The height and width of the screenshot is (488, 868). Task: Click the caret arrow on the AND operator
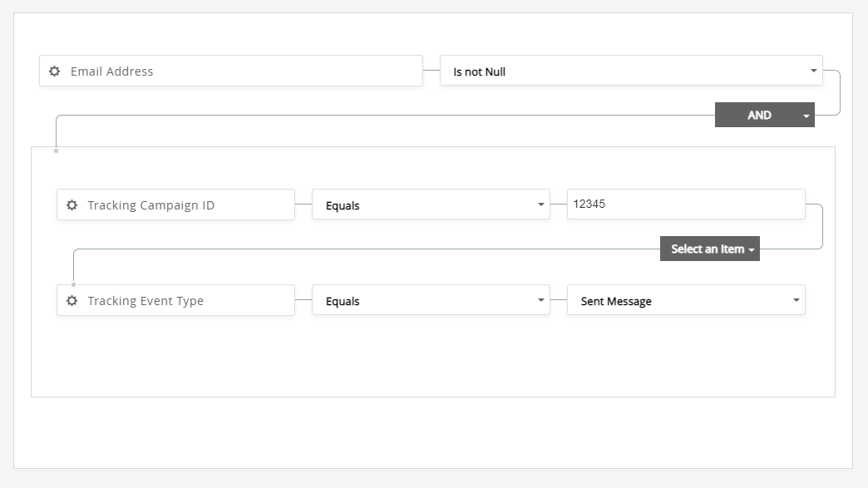click(806, 116)
